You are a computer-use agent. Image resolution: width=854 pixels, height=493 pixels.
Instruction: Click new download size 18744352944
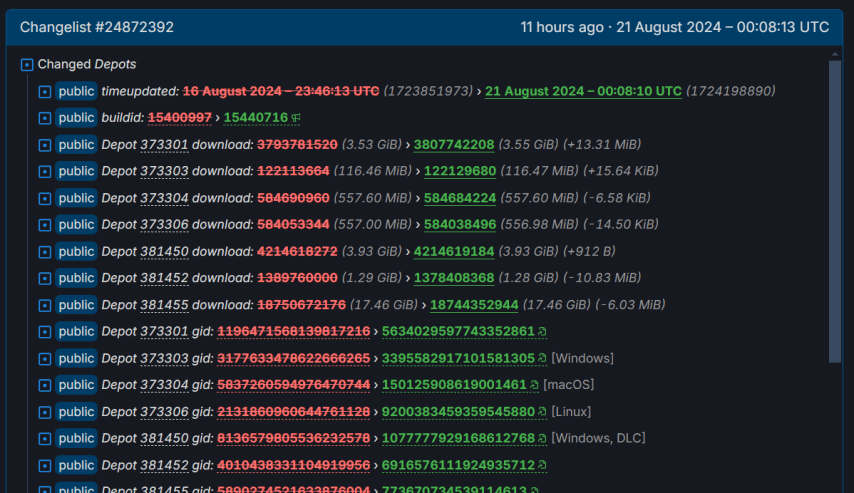[x=474, y=305]
